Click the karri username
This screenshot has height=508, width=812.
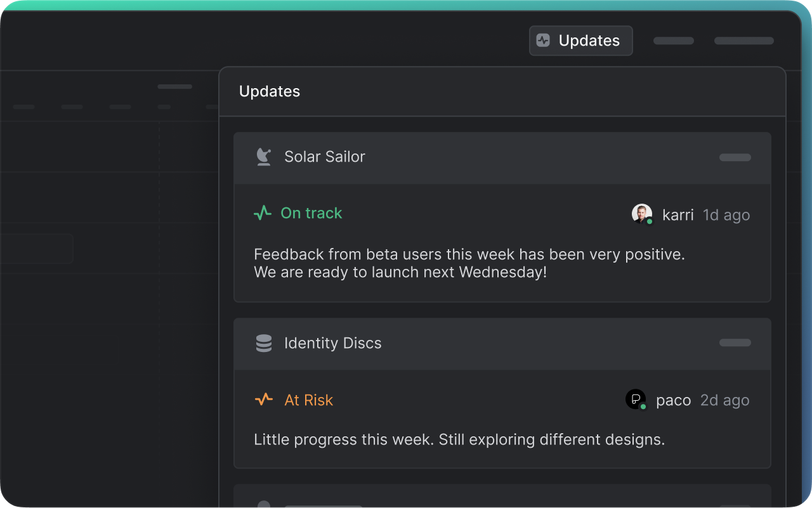[678, 215]
